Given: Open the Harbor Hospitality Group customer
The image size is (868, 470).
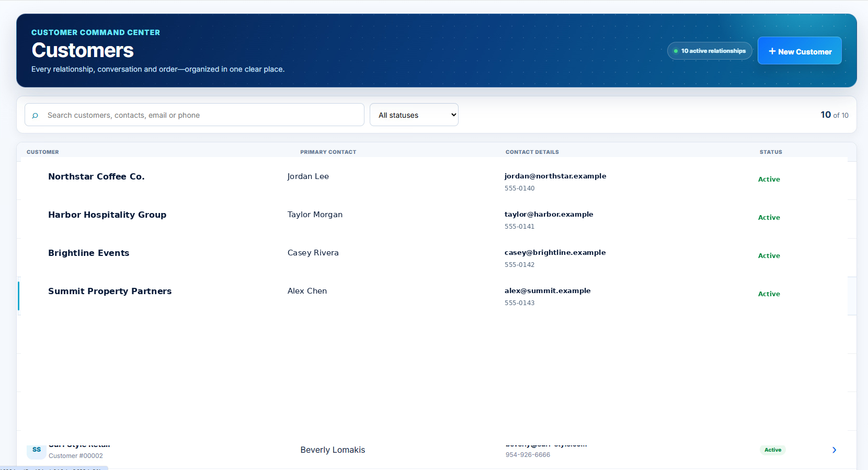Looking at the screenshot, I should pyautogui.click(x=107, y=215).
